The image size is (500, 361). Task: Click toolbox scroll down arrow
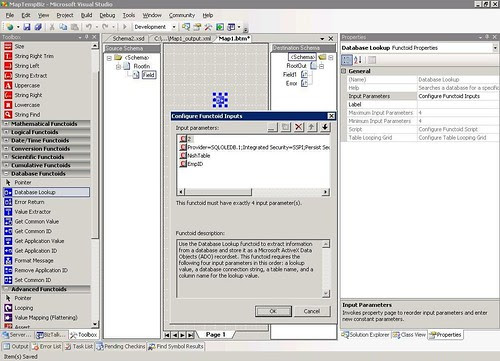(x=95, y=324)
